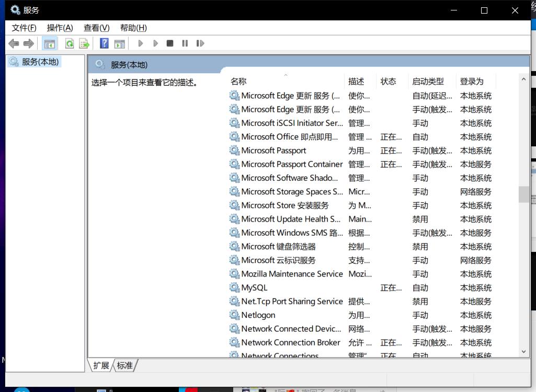Viewport: 536px width, 392px height.
Task: Sort by the 名称 column header
Action: pyautogui.click(x=286, y=82)
